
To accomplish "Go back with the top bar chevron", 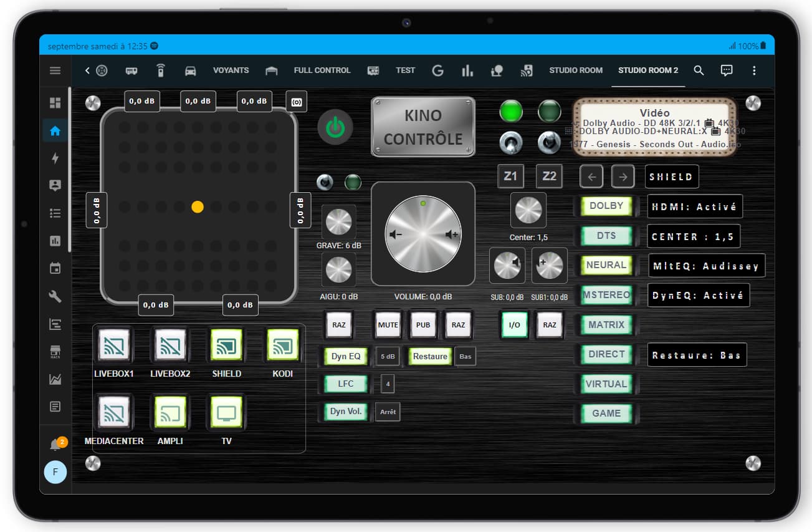I will coord(87,70).
